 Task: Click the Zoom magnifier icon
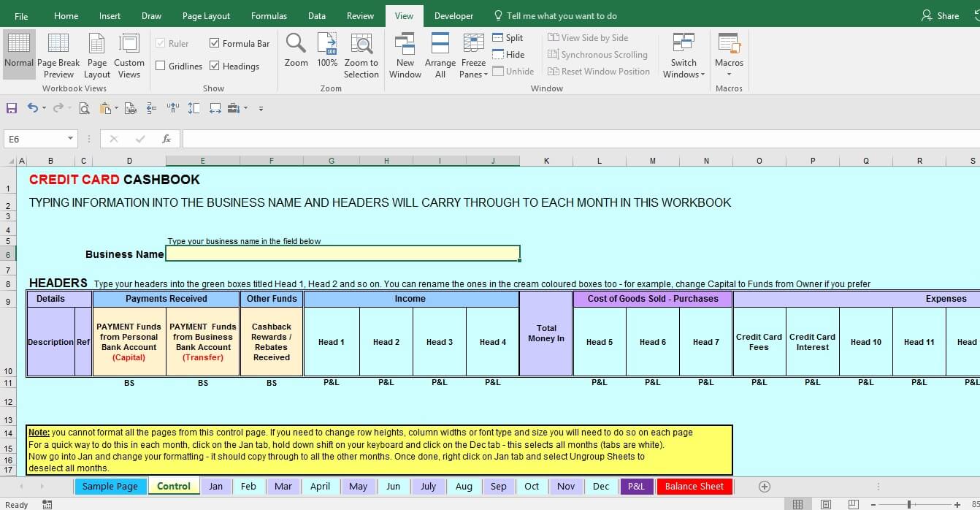[296, 43]
